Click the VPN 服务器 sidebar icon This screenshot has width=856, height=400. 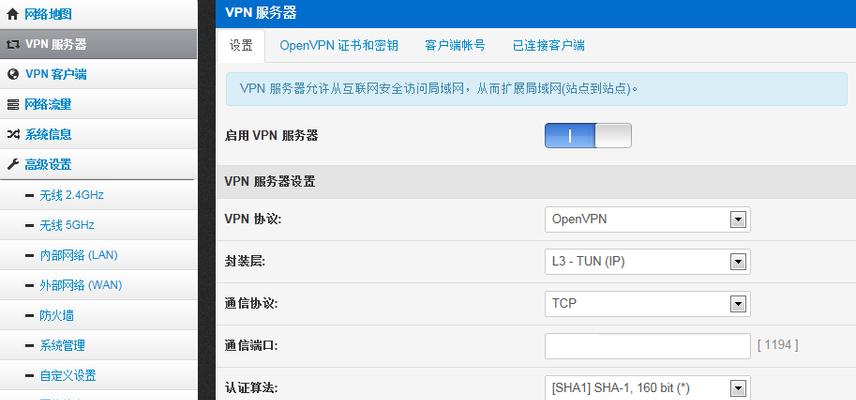(13, 45)
